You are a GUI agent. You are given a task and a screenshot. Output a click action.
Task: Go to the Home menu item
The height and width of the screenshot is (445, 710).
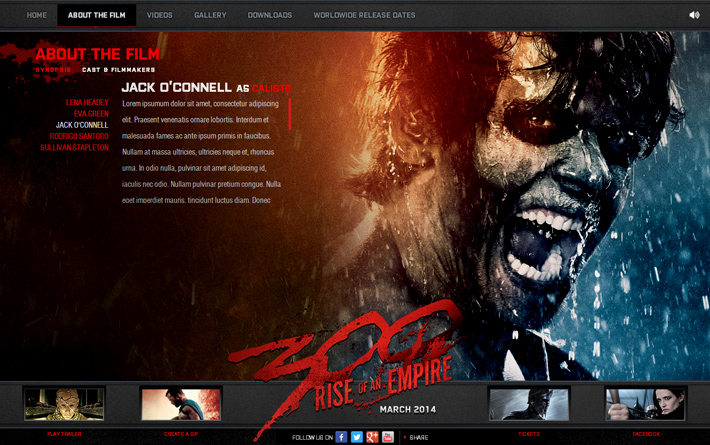coord(37,15)
